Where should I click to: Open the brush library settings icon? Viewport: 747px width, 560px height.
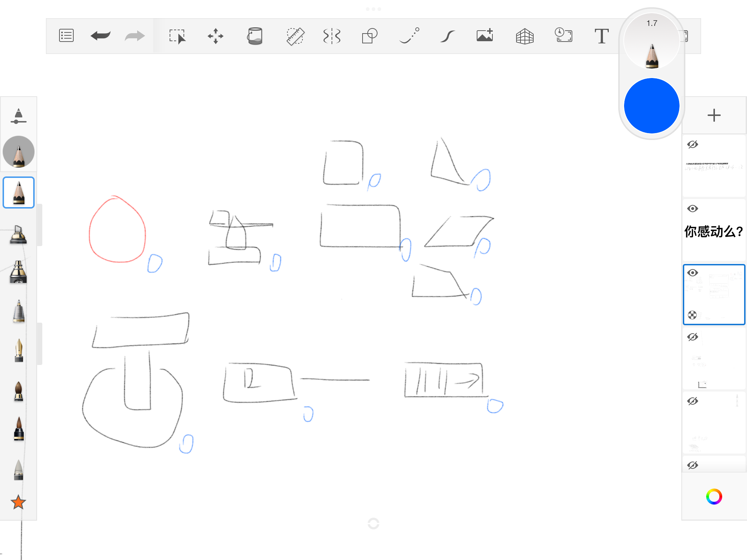coord(18,116)
